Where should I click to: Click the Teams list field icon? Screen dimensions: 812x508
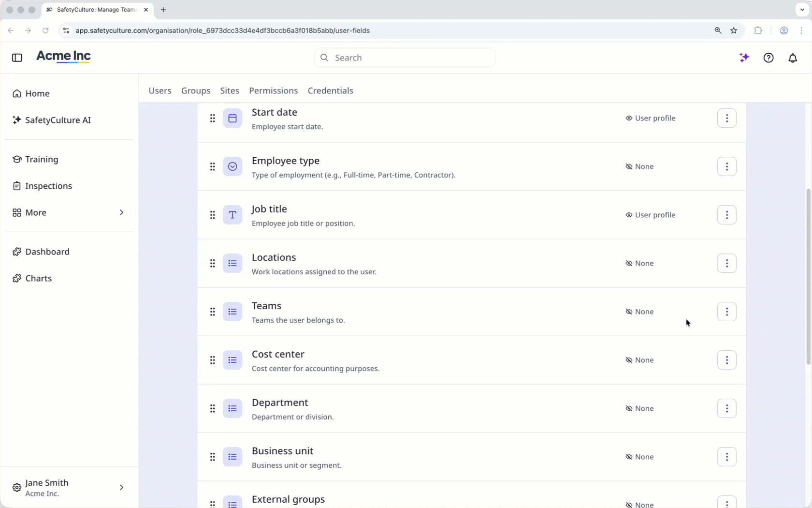coord(232,312)
